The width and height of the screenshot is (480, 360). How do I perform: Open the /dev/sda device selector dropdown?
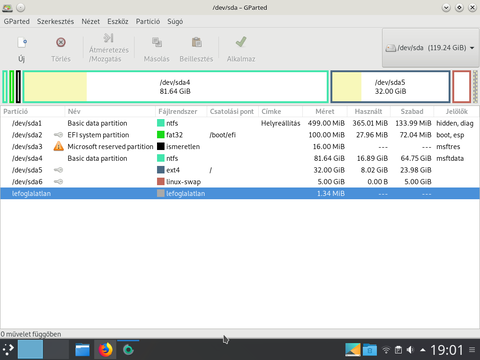coord(430,48)
